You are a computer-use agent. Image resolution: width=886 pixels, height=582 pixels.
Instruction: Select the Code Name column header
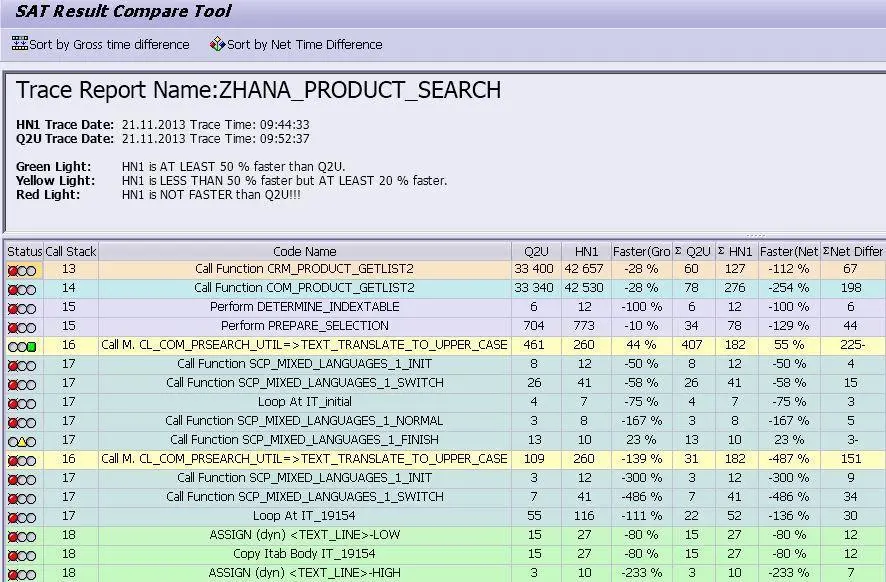point(305,251)
